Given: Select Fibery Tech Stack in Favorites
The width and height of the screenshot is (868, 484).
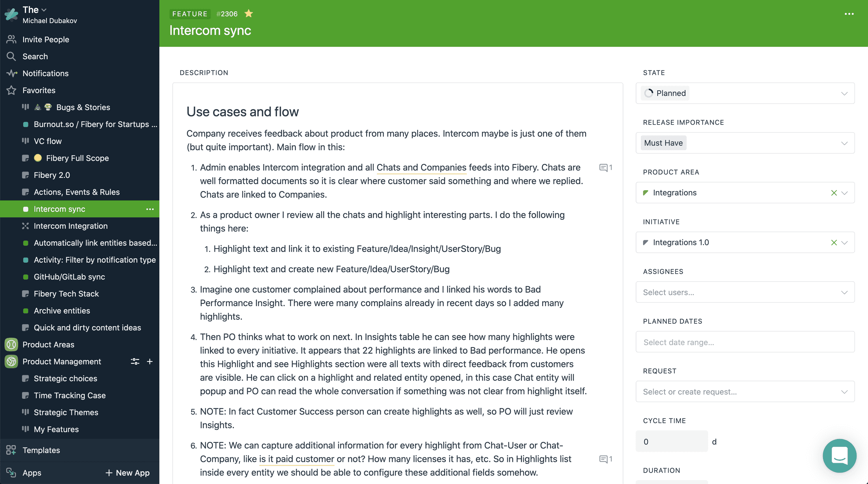Looking at the screenshot, I should pos(66,294).
